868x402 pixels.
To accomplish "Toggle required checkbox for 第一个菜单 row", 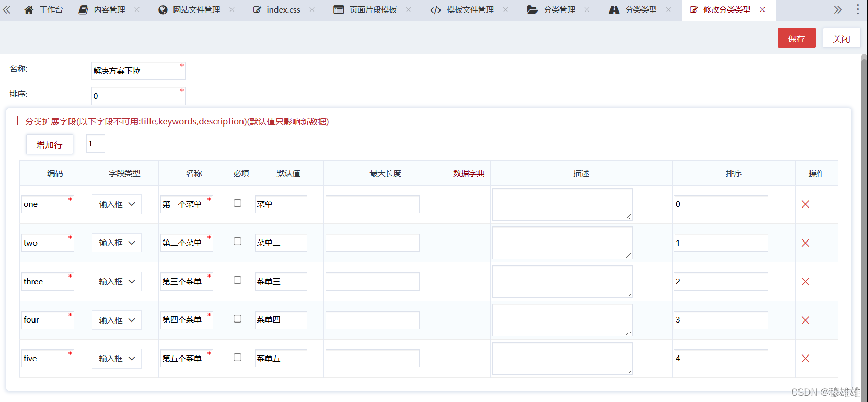I will (x=237, y=203).
